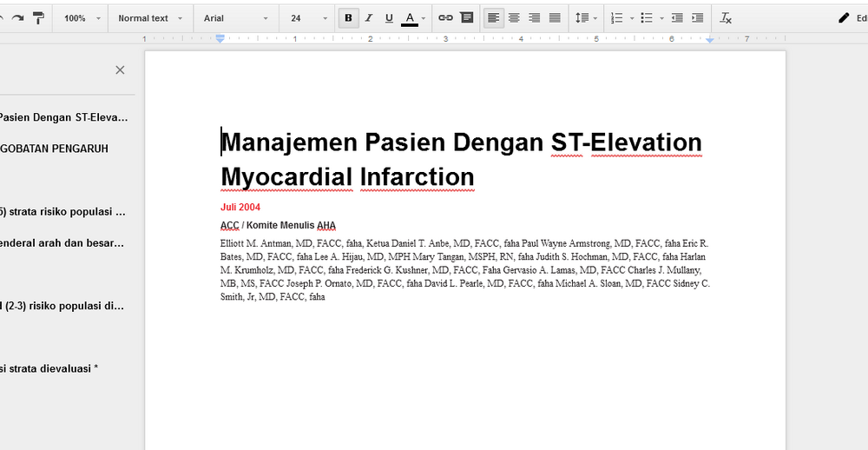The width and height of the screenshot is (868, 450).
Task: Activate the Paint format roller
Action: [x=38, y=18]
